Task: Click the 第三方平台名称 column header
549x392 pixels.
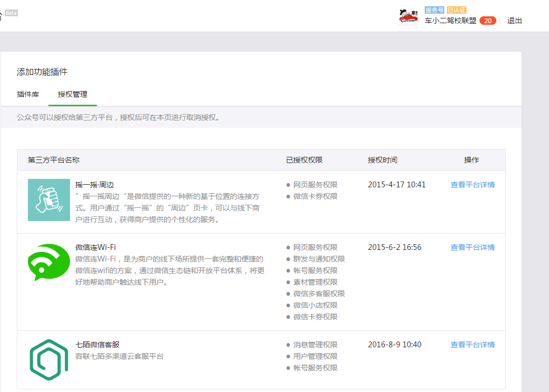Action: [x=54, y=160]
